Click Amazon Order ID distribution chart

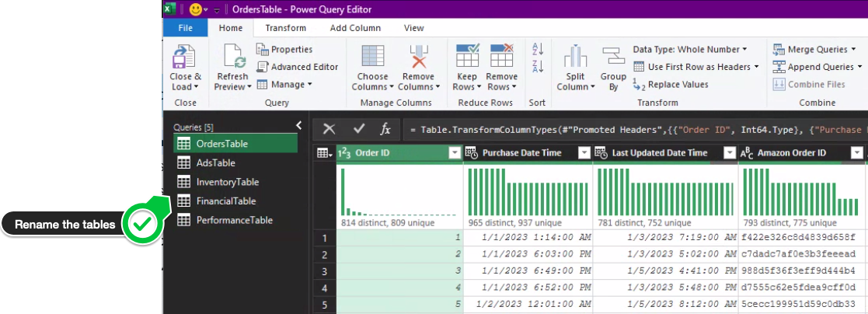pyautogui.click(x=800, y=192)
